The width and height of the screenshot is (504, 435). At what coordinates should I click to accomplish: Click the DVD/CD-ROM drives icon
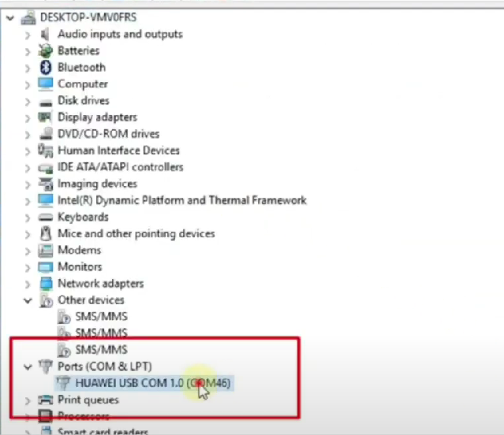click(x=45, y=133)
